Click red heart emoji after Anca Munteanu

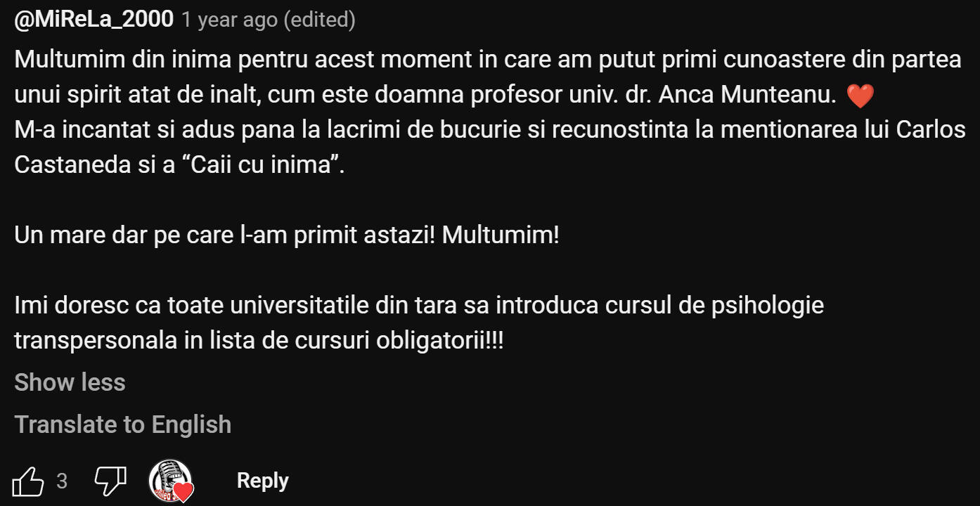pos(860,96)
